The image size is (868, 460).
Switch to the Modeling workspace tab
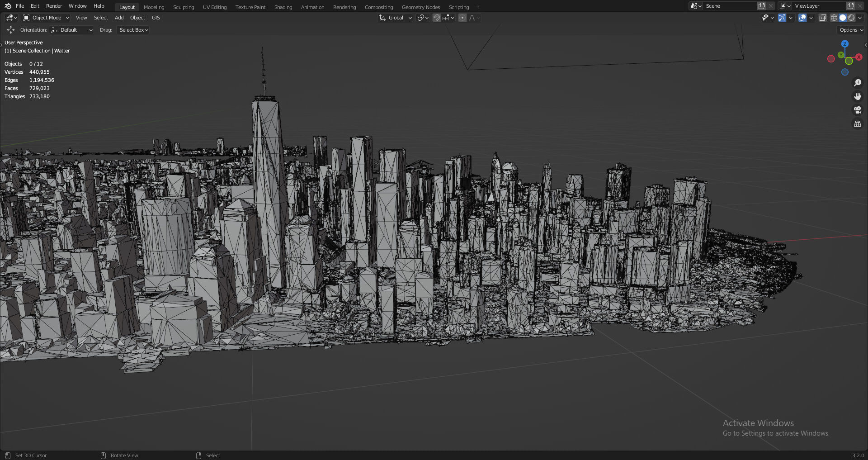pos(154,7)
